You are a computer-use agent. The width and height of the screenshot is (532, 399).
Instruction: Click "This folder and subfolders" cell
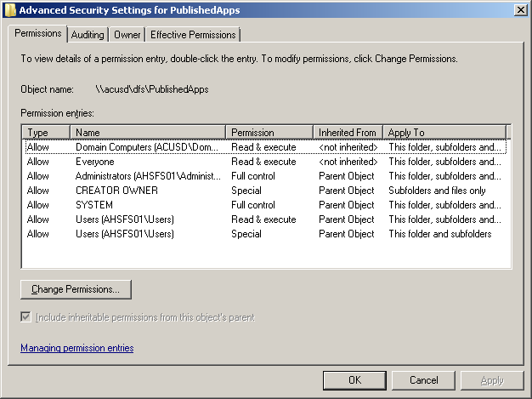click(x=440, y=234)
